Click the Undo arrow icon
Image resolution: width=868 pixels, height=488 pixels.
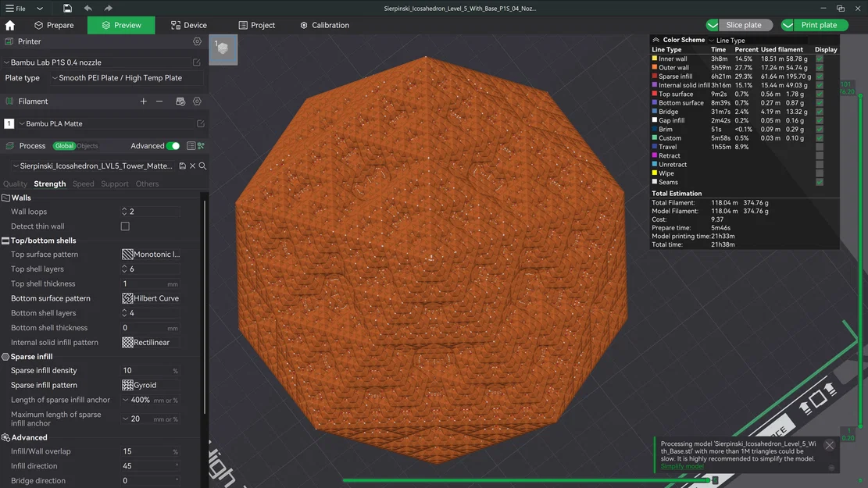click(87, 9)
